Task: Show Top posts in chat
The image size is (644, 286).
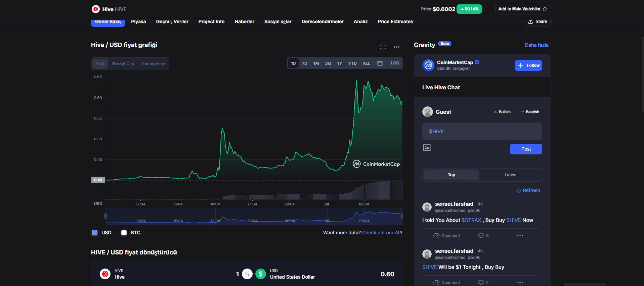Action: (x=452, y=175)
